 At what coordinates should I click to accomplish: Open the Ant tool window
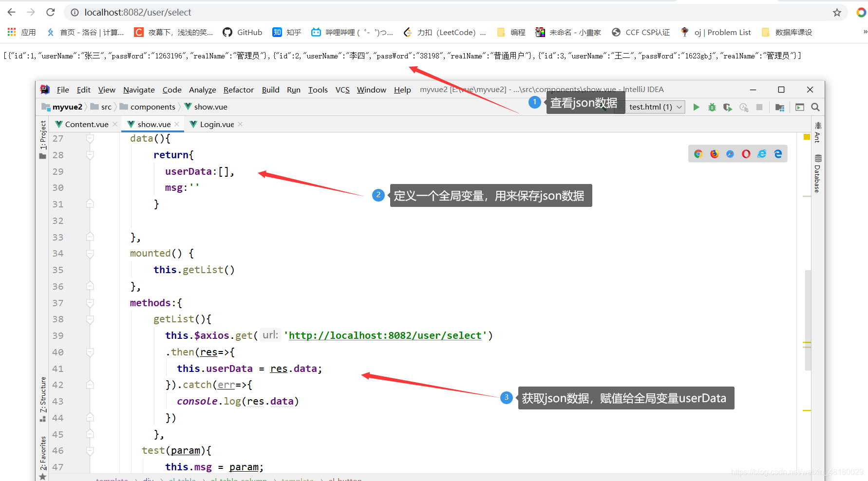point(818,132)
